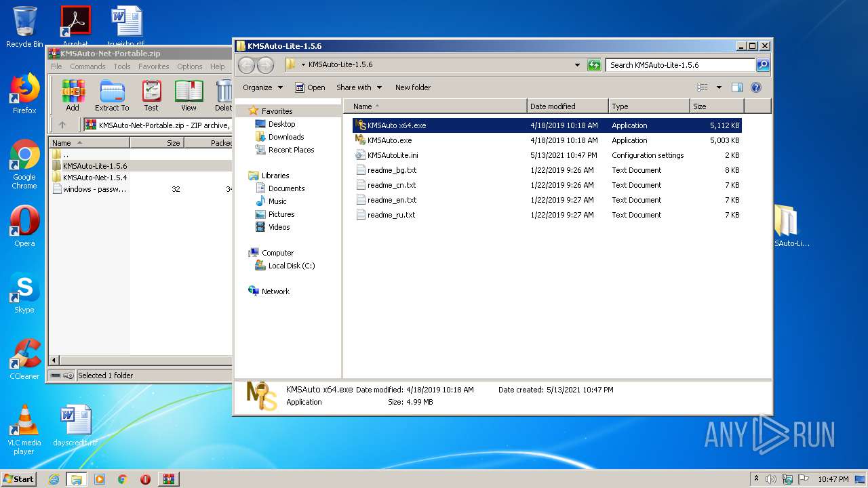Click Open button in Explorer toolbar
The height and width of the screenshot is (488, 868).
pyautogui.click(x=310, y=87)
